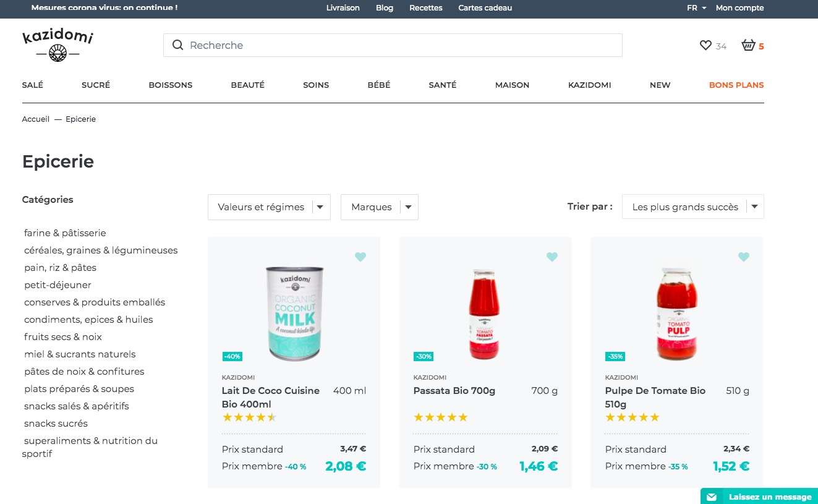Click the Kazidomi logo
The height and width of the screenshot is (504, 818).
[x=58, y=45]
